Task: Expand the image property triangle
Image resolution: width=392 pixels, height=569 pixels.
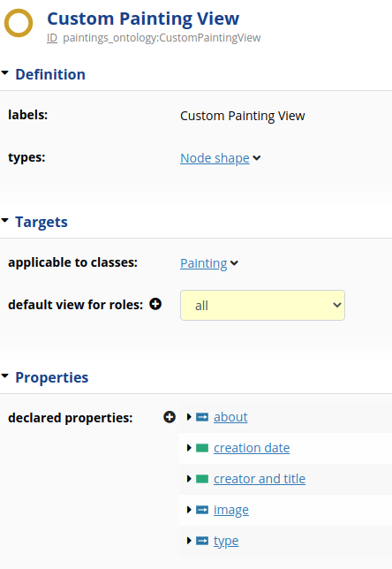Action: [x=189, y=510]
